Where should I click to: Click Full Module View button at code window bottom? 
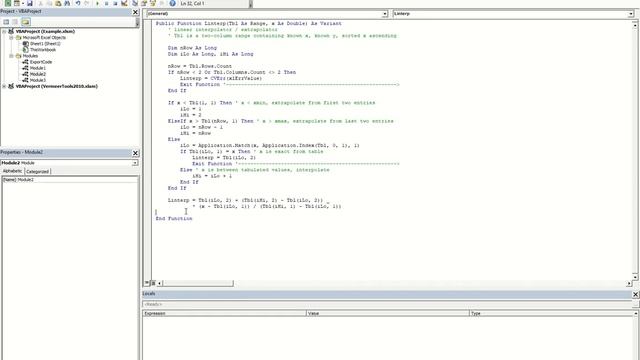point(153,283)
